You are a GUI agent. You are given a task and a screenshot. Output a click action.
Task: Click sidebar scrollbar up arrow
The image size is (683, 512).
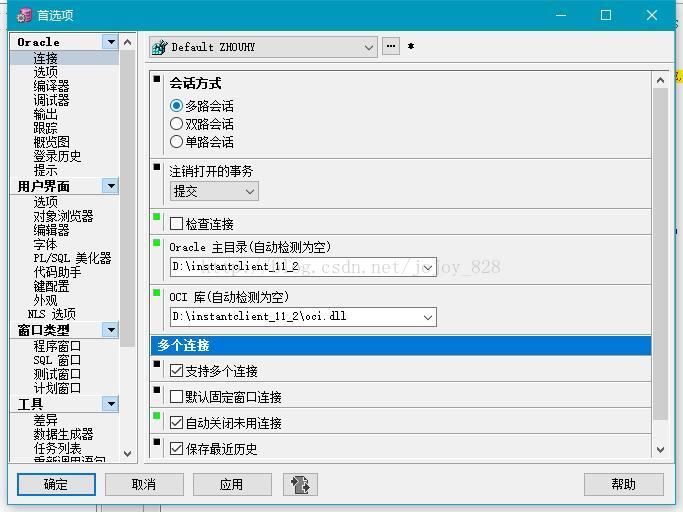pos(128,42)
